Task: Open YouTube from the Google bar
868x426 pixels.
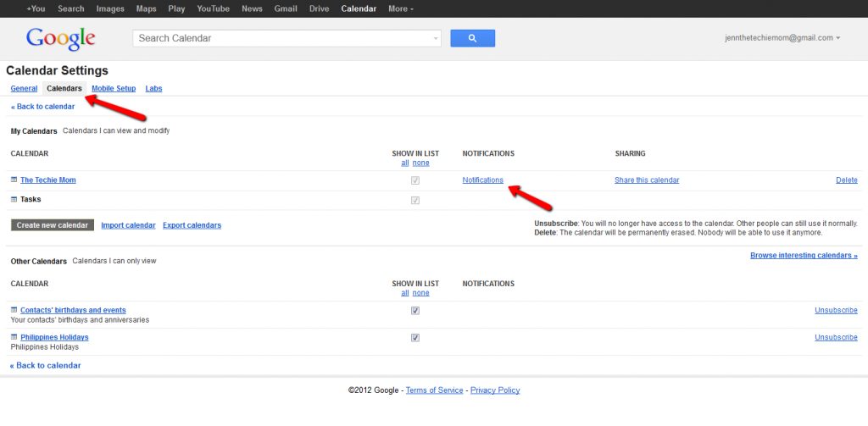Action: pyautogui.click(x=213, y=8)
